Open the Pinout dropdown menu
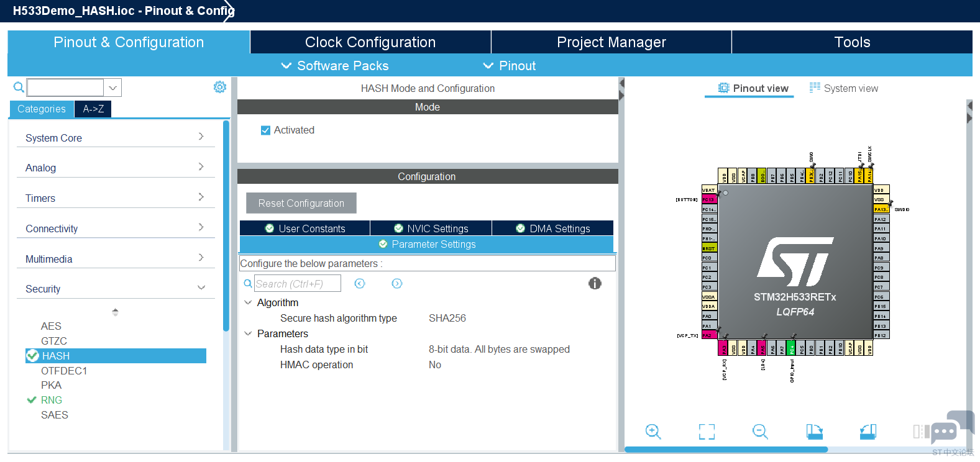The image size is (980, 462). coord(510,66)
